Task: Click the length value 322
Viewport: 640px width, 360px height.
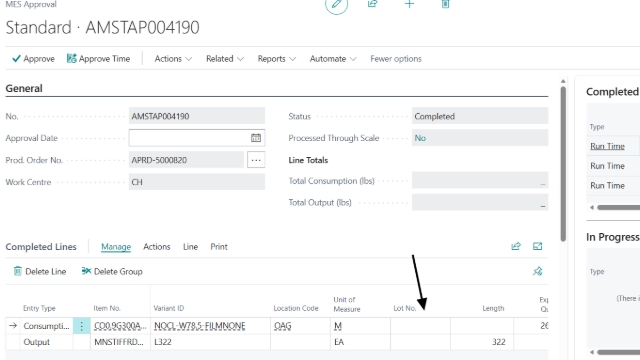Action: (498, 342)
